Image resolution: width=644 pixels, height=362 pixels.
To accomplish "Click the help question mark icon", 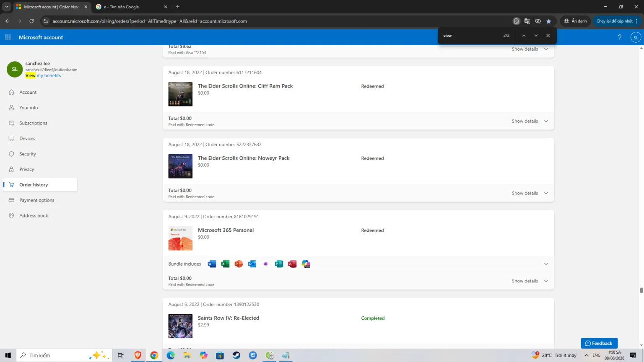I will pyautogui.click(x=620, y=37).
